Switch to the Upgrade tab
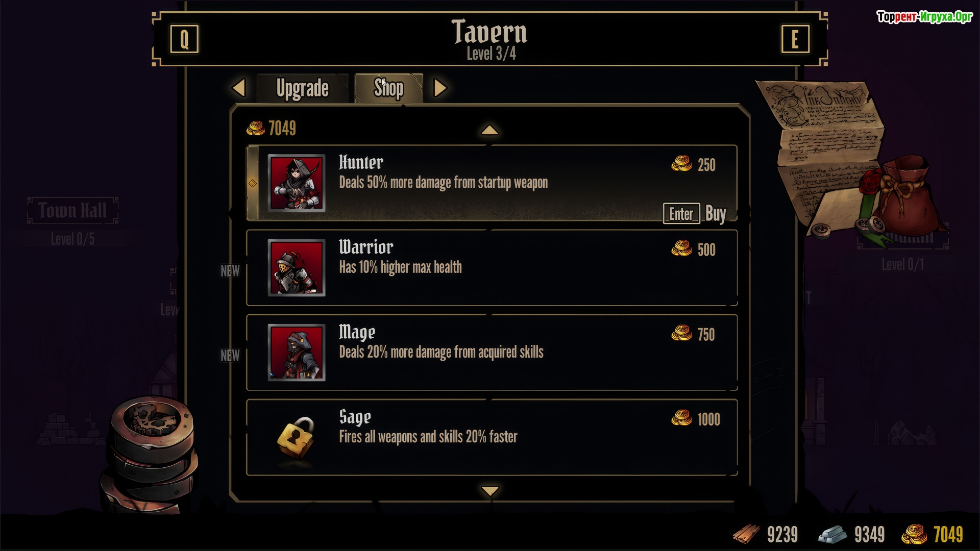 coord(302,88)
